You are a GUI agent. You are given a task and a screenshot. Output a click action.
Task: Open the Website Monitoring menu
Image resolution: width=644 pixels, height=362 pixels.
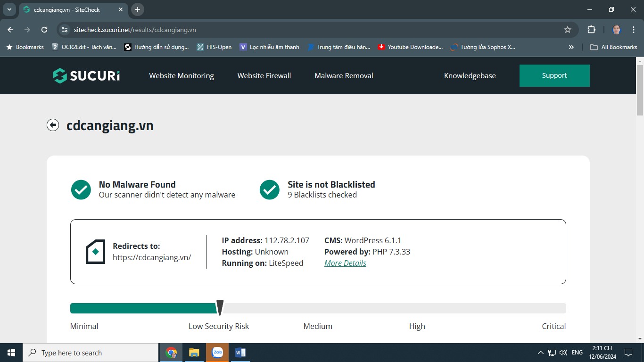[x=182, y=75]
